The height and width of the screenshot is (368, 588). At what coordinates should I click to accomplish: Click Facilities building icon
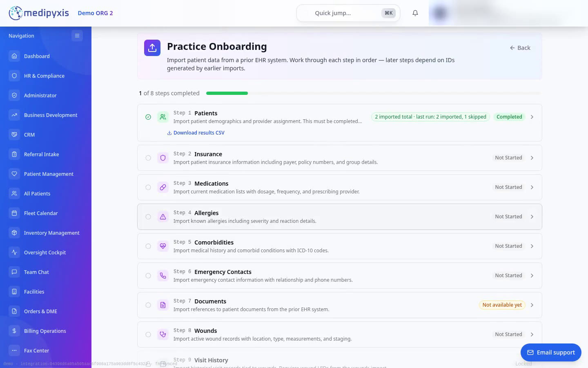pos(14,292)
